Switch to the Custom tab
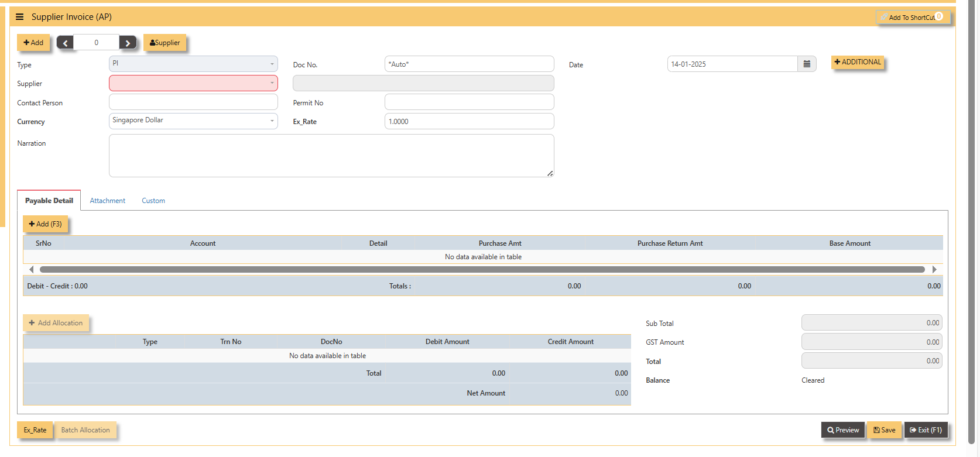The image size is (980, 457). coord(153,201)
